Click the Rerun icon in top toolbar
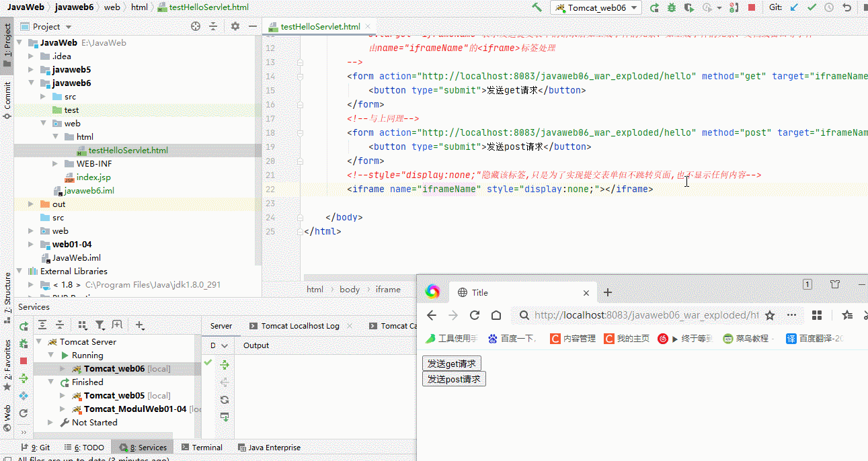Viewport: 868px width, 461px height. click(654, 7)
